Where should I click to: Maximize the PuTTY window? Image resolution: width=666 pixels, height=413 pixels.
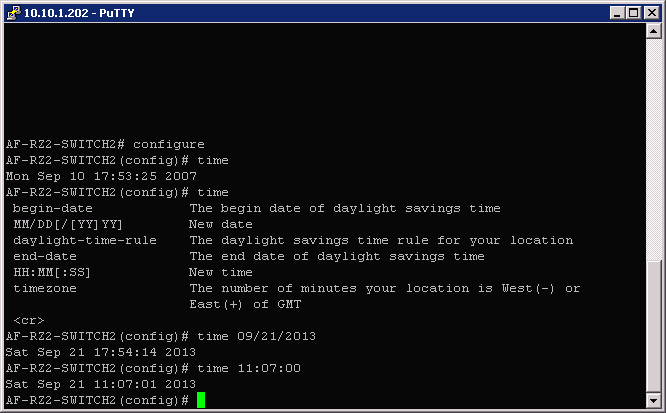coord(632,12)
